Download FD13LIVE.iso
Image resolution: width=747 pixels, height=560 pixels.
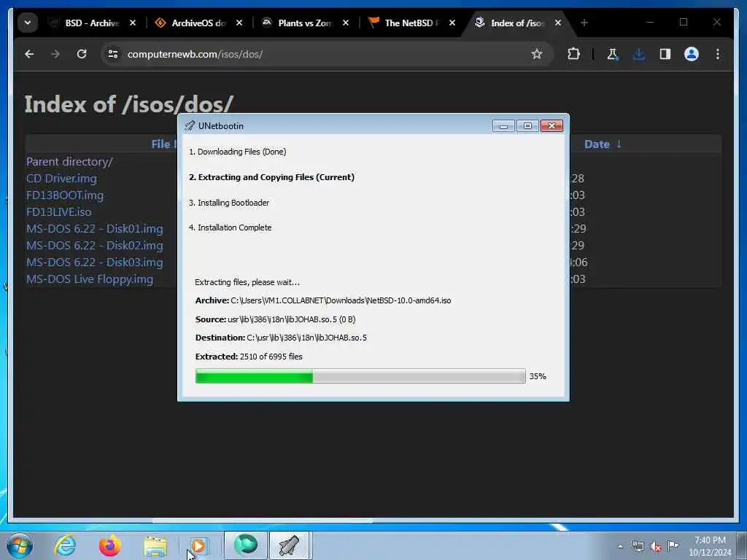tap(58, 212)
